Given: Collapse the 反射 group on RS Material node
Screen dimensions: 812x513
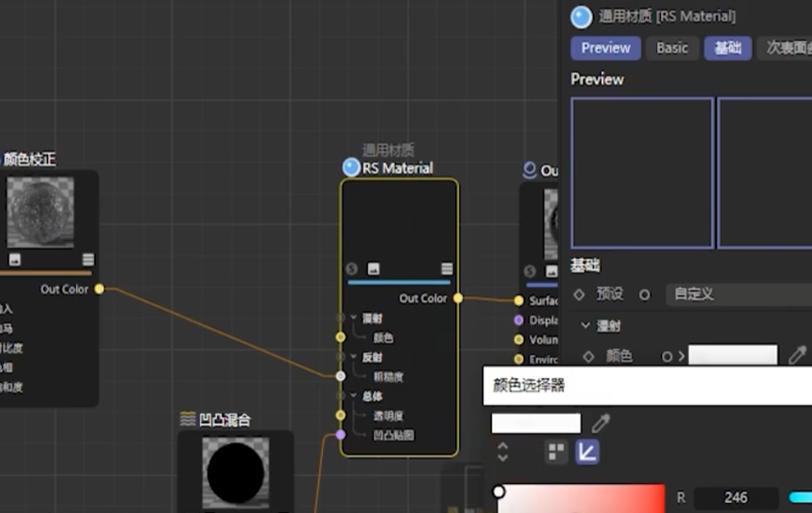Looking at the screenshot, I should pyautogui.click(x=355, y=357).
